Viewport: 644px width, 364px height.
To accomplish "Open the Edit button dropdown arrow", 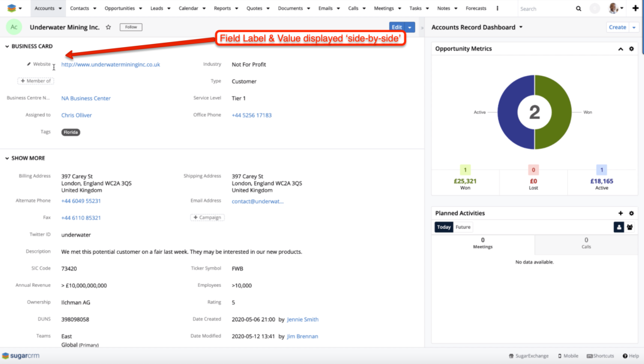I will 410,27.
